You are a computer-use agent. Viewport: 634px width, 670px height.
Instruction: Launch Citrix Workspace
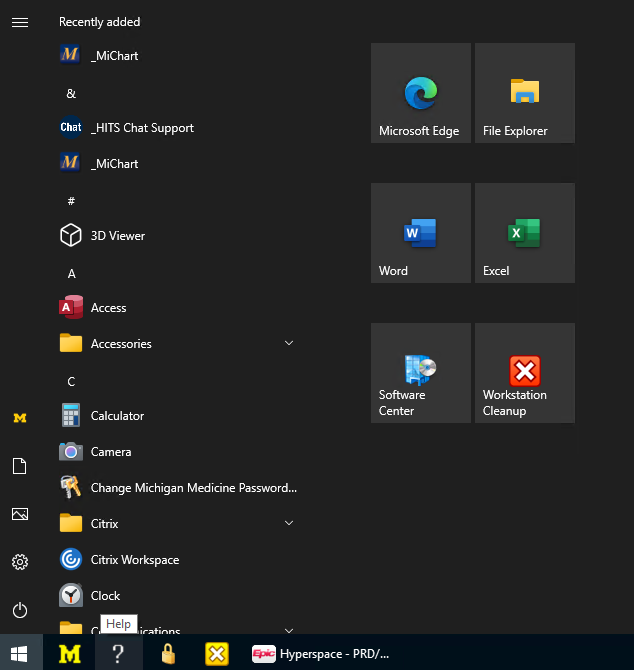175,559
